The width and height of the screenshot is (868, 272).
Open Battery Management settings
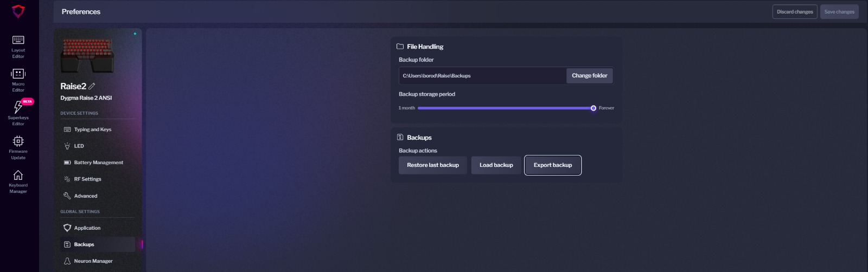pyautogui.click(x=98, y=163)
